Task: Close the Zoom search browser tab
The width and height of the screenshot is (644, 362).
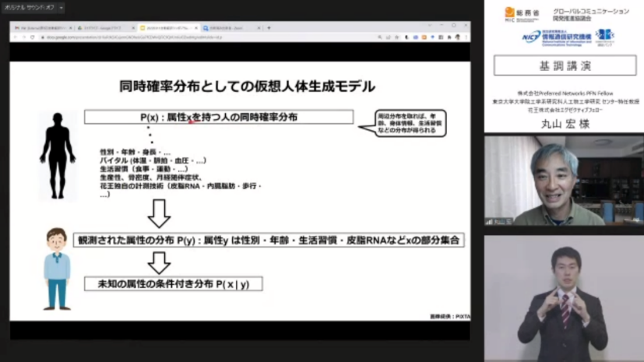Action: (259, 28)
